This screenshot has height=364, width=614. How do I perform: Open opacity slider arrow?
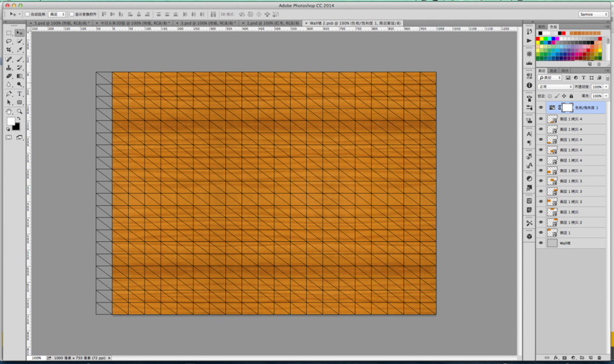click(x=606, y=87)
